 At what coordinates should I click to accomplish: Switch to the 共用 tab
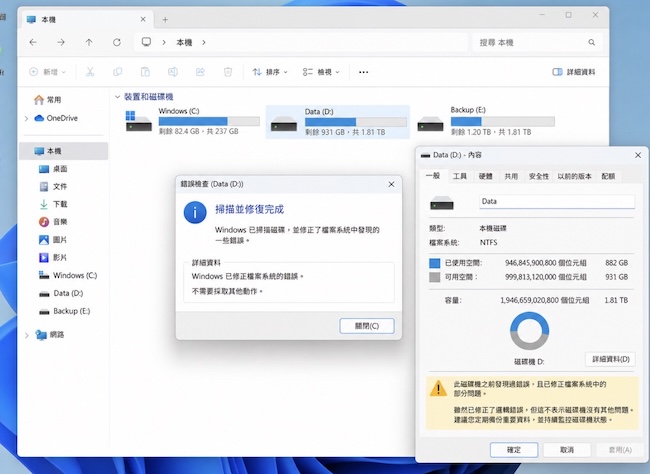511,176
